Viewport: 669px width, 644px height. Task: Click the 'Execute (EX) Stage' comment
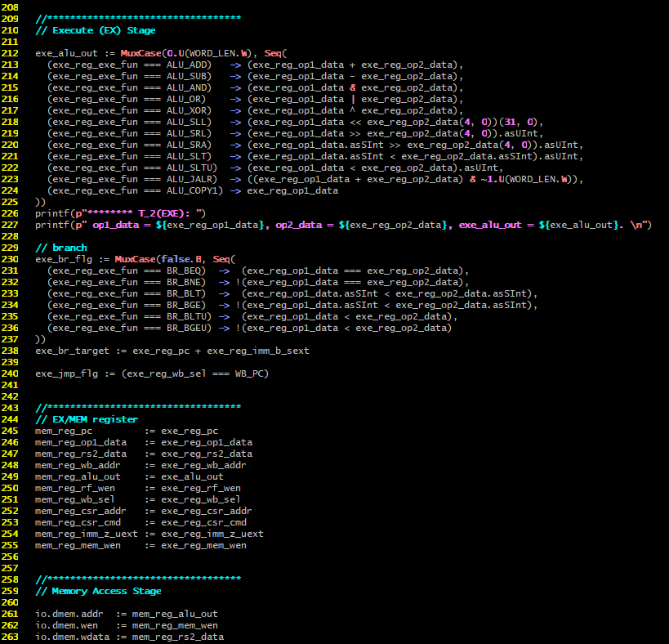click(96, 31)
